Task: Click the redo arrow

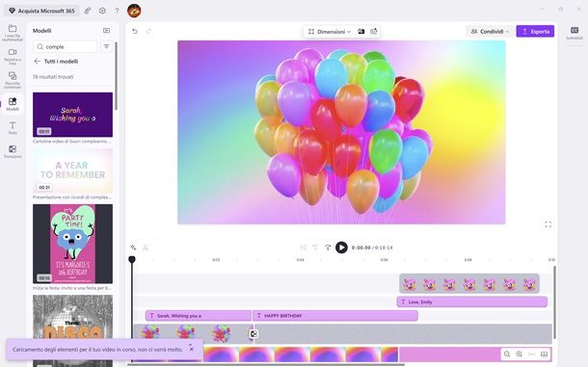Action: 148,32
